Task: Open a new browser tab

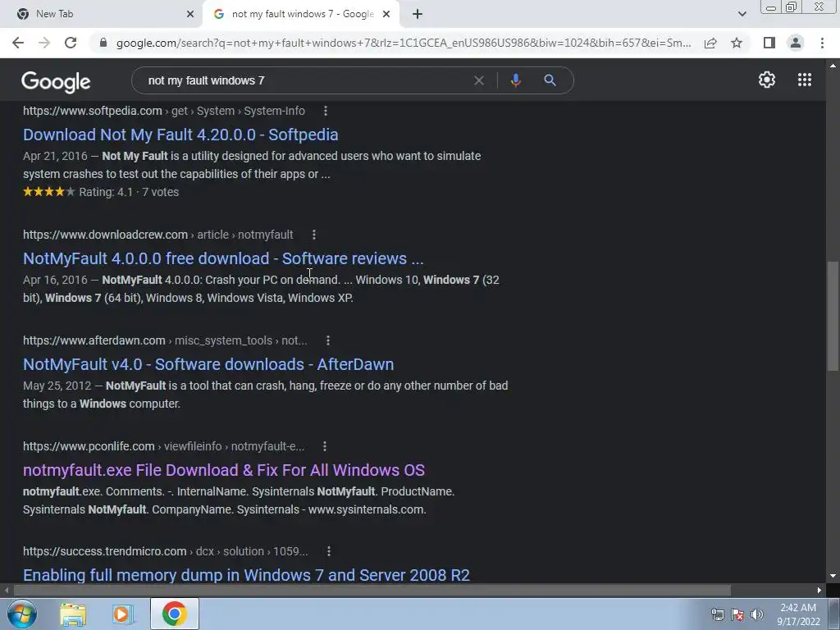Action: point(418,14)
